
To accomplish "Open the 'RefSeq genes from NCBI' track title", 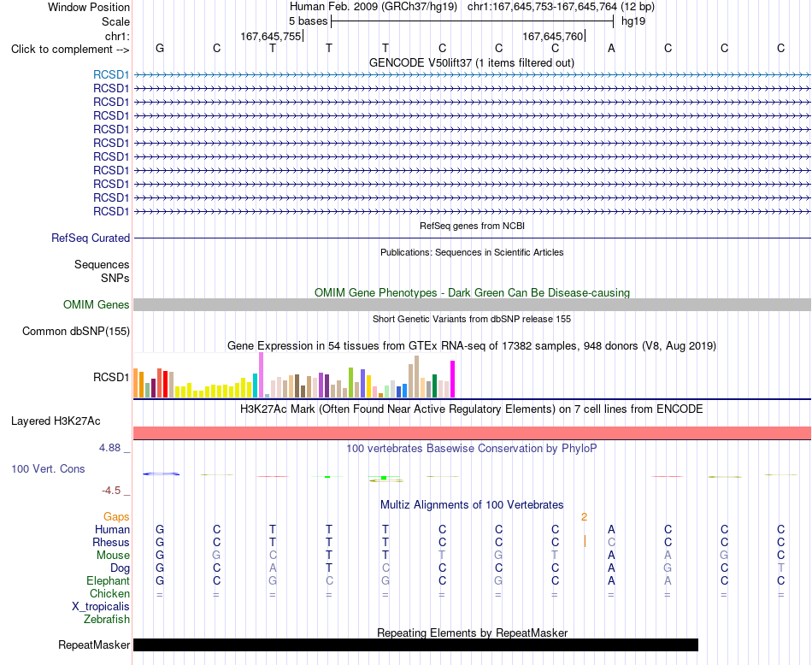I will point(473,226).
